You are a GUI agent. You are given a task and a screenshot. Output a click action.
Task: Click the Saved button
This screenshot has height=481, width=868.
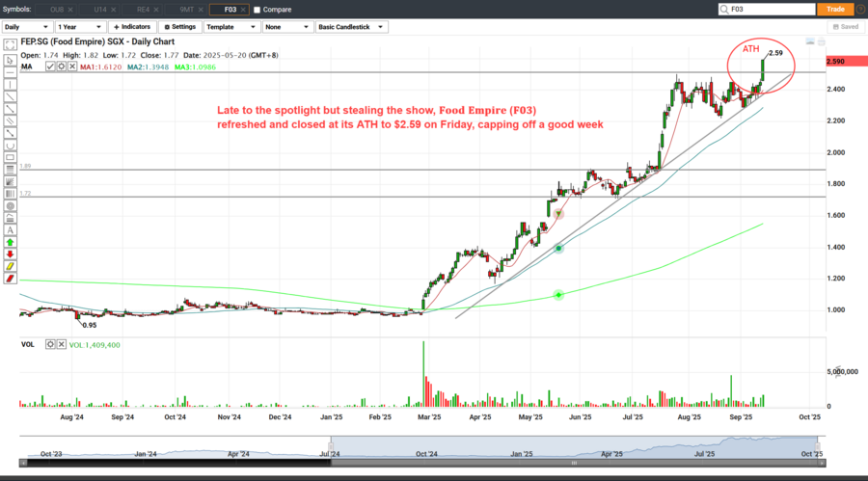(846, 27)
